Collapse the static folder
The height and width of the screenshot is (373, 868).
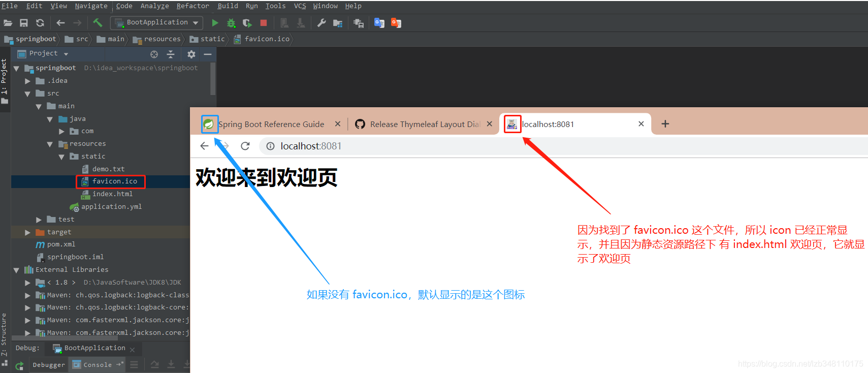61,157
